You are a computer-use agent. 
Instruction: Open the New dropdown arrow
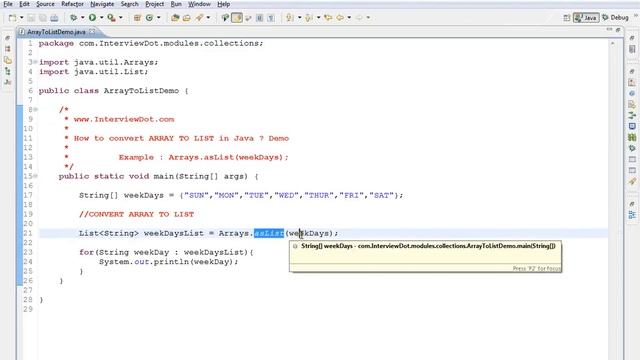click(22, 18)
